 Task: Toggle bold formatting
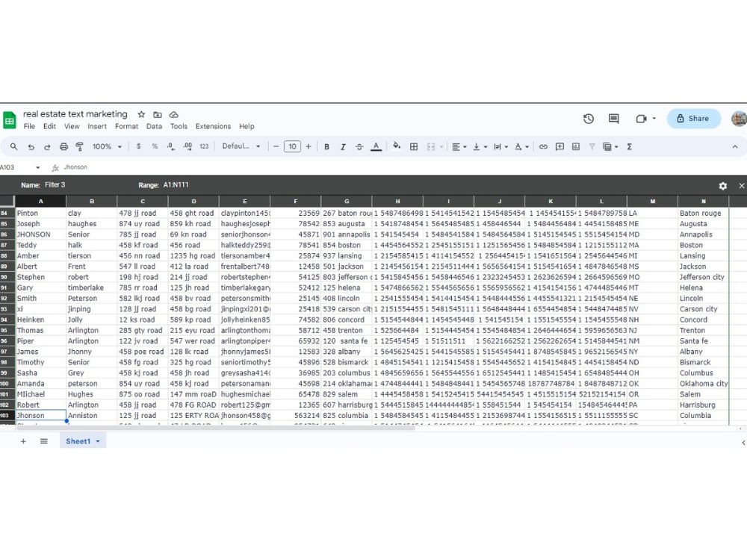tap(327, 146)
